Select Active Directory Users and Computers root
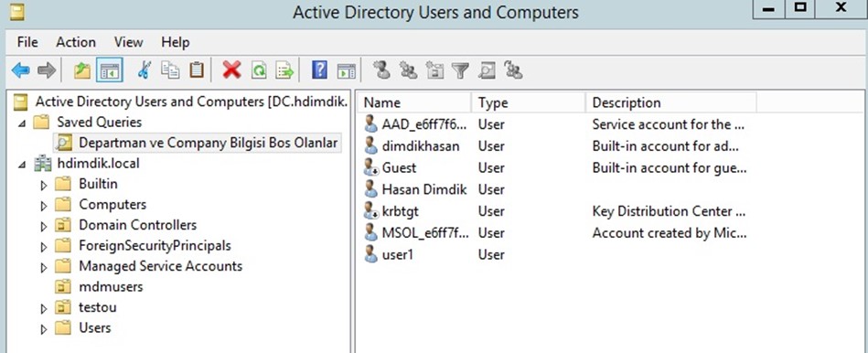This screenshot has height=353, width=868. pos(191,102)
